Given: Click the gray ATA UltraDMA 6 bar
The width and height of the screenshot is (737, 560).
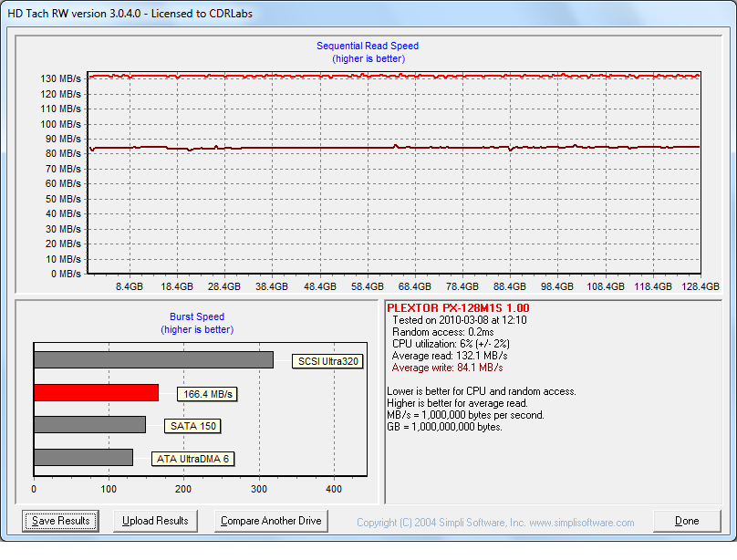Looking at the screenshot, I should tap(83, 458).
